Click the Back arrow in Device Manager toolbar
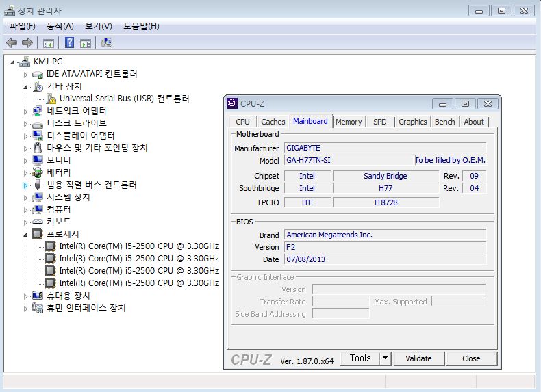Screen dimensions: 541x392 coord(12,42)
